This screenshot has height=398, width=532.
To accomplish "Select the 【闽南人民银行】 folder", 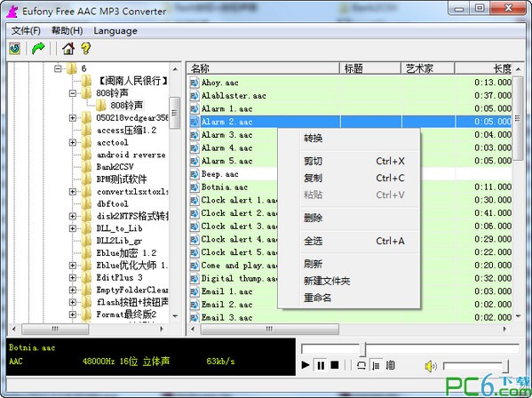I will 132,81.
